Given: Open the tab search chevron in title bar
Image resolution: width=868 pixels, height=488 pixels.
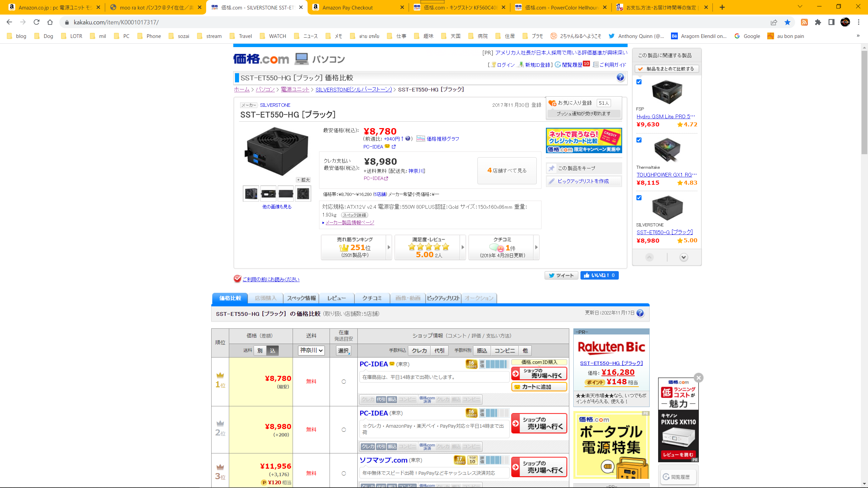Looking at the screenshot, I should tap(800, 6).
